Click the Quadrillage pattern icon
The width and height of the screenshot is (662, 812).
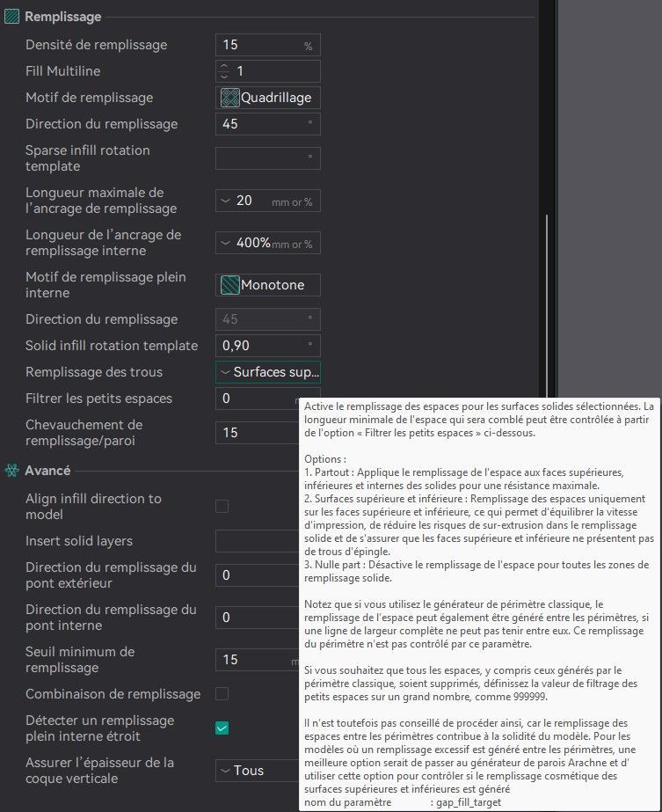(229, 98)
